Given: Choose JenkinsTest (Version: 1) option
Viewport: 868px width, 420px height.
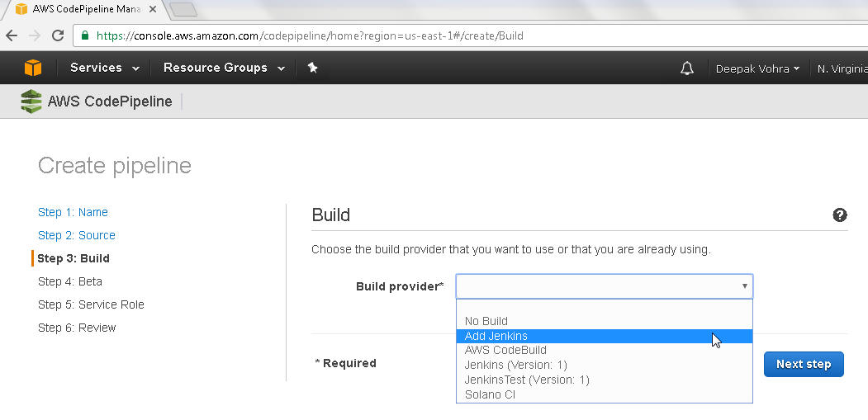Looking at the screenshot, I should click(604, 380).
